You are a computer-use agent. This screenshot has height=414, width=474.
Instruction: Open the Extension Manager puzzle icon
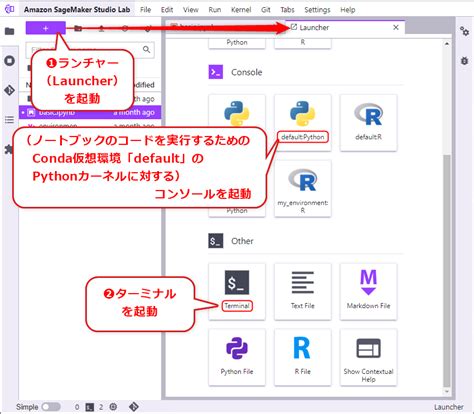tap(9, 149)
